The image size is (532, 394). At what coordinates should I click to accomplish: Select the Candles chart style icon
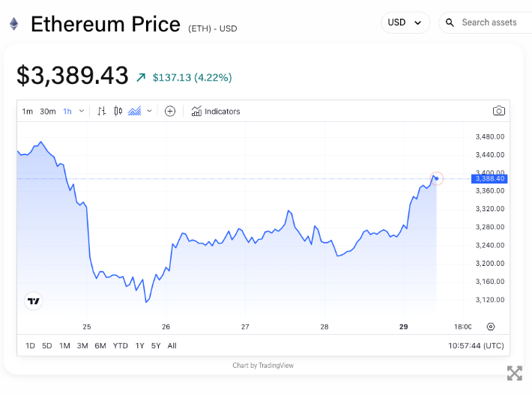(x=118, y=111)
